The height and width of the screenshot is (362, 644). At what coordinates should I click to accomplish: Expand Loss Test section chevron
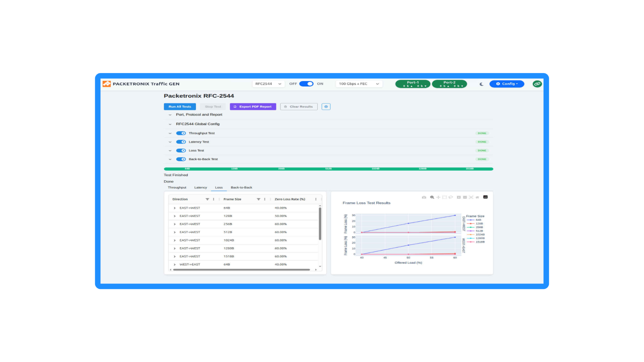pyautogui.click(x=170, y=151)
